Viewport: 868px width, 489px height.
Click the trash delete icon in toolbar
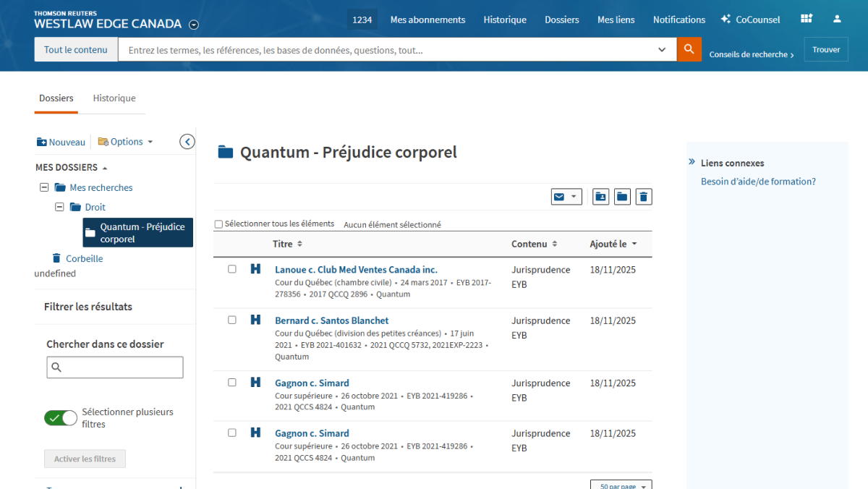click(644, 196)
